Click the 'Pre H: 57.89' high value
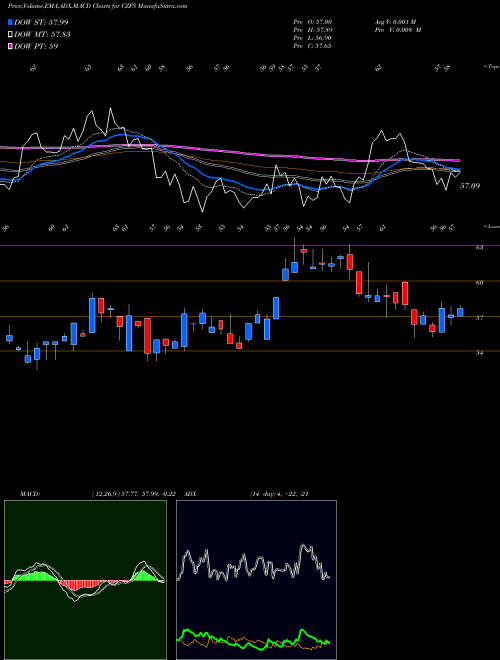Image resolution: width=500 pixels, height=660 pixels. (x=313, y=30)
